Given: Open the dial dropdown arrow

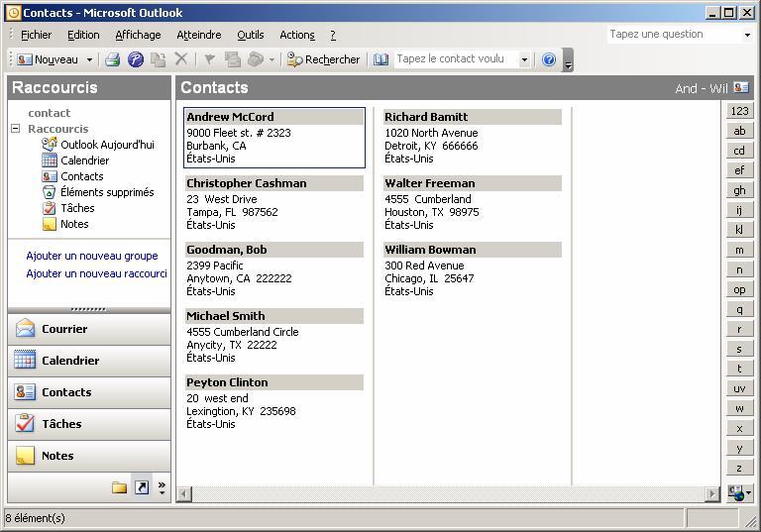Looking at the screenshot, I should [x=272, y=59].
